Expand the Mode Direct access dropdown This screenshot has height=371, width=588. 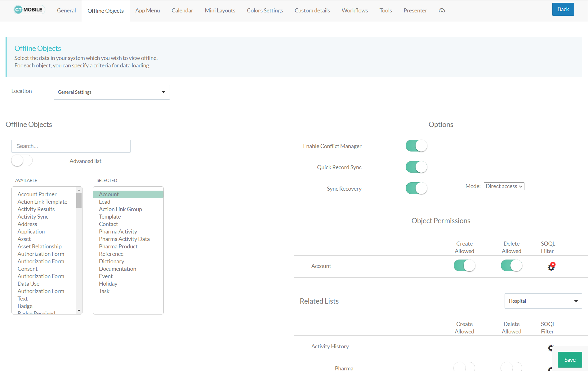[504, 186]
